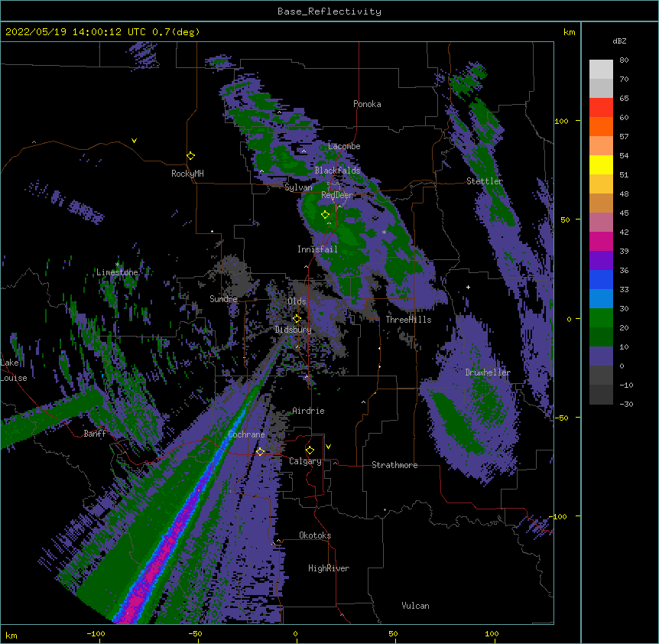Pick the dark orange 57-60 dBZ swatch
This screenshot has height=644, width=659.
pos(601,126)
